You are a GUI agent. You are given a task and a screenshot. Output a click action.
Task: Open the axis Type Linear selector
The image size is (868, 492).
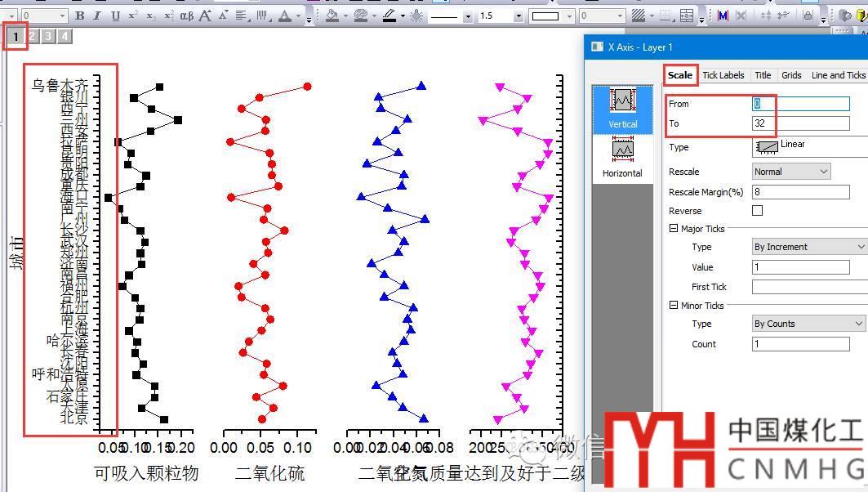pyautogui.click(x=809, y=146)
